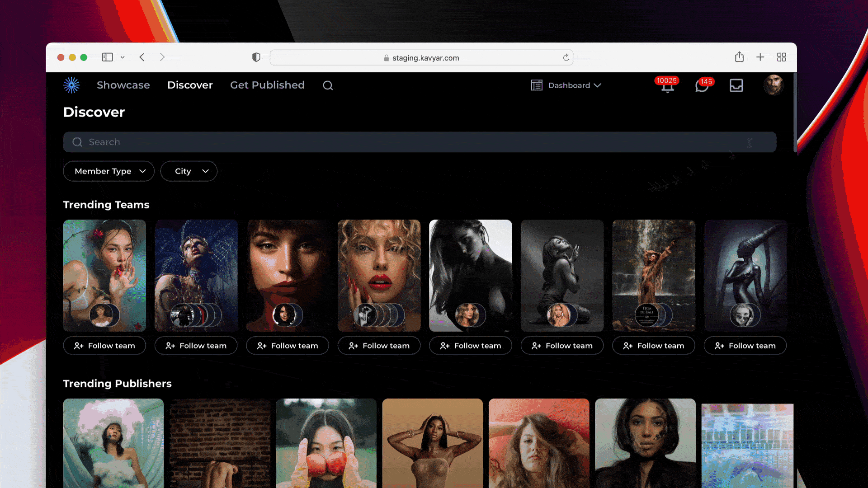868x488 pixels.
Task: Show Safari tab overview grid
Action: click(782, 57)
